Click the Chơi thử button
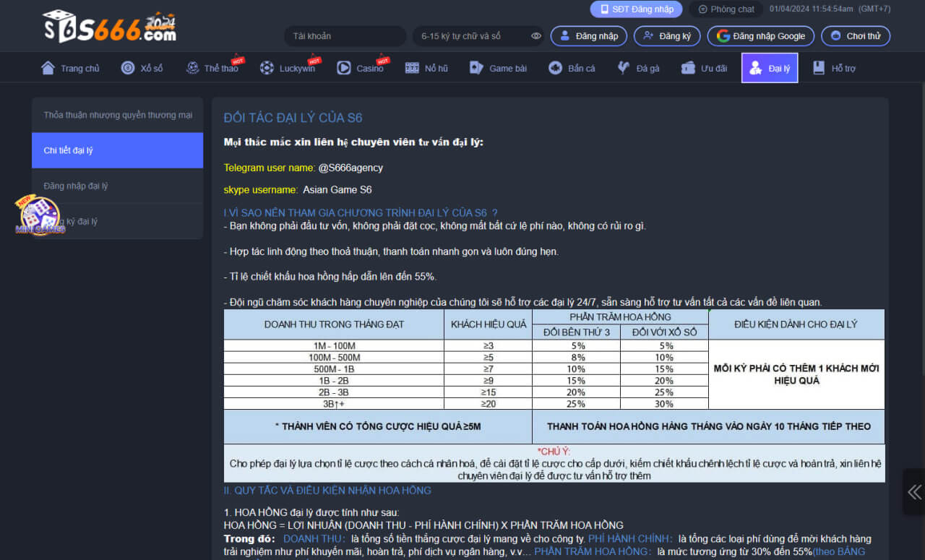925x560 pixels. click(x=856, y=35)
